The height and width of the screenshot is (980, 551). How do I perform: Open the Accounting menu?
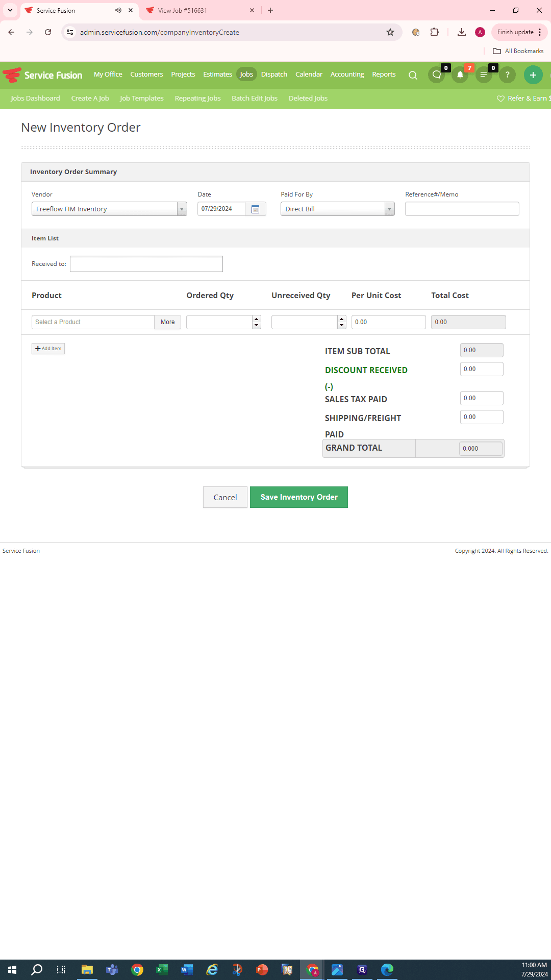[347, 75]
